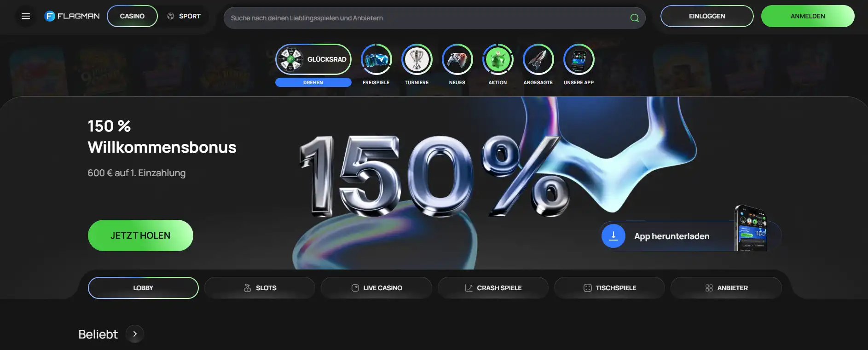This screenshot has height=350, width=868.
Task: Open the hamburger menu
Action: (x=26, y=16)
